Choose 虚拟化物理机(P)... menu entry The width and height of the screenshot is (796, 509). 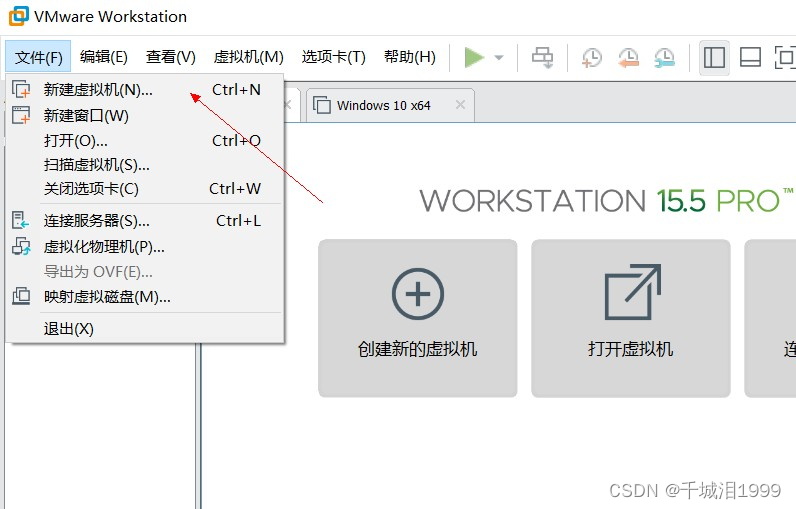point(145,247)
